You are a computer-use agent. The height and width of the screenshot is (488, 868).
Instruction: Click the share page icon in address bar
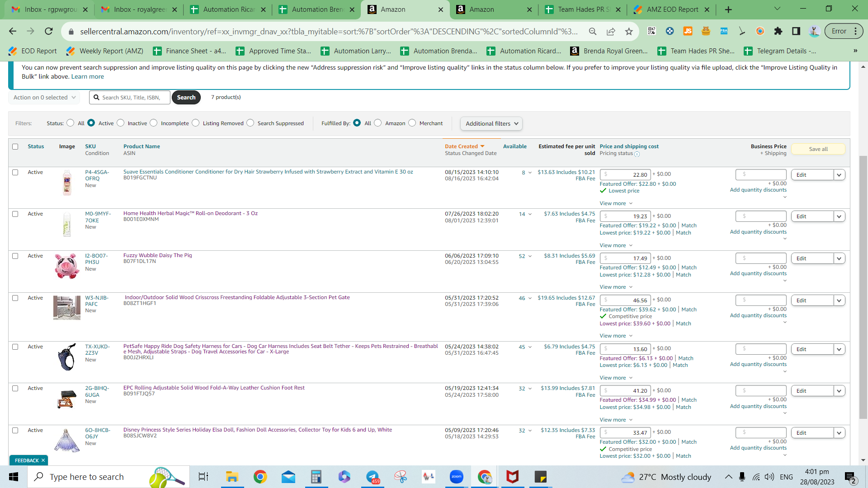[x=611, y=31]
